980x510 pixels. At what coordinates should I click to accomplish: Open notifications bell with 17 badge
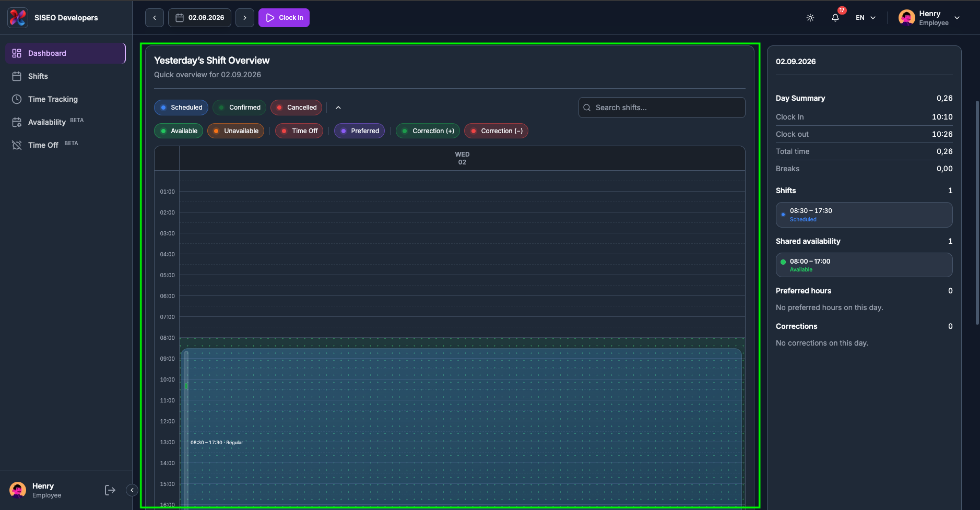coord(836,17)
